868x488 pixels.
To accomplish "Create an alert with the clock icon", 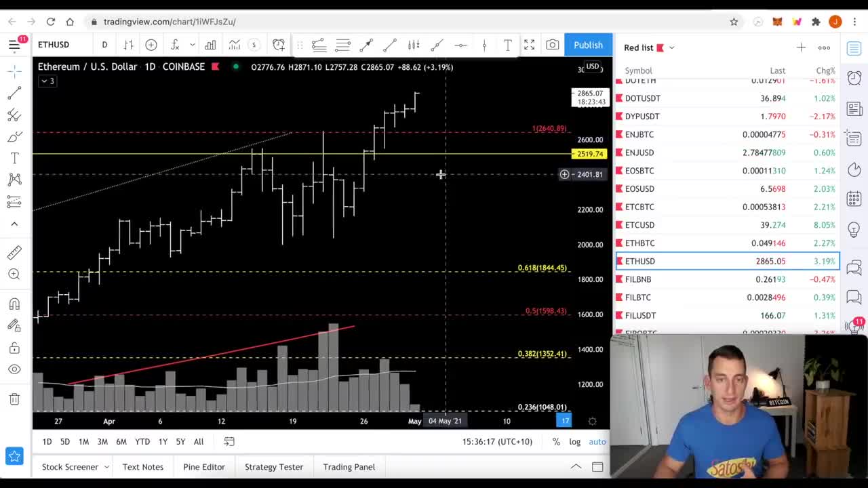I will click(279, 45).
